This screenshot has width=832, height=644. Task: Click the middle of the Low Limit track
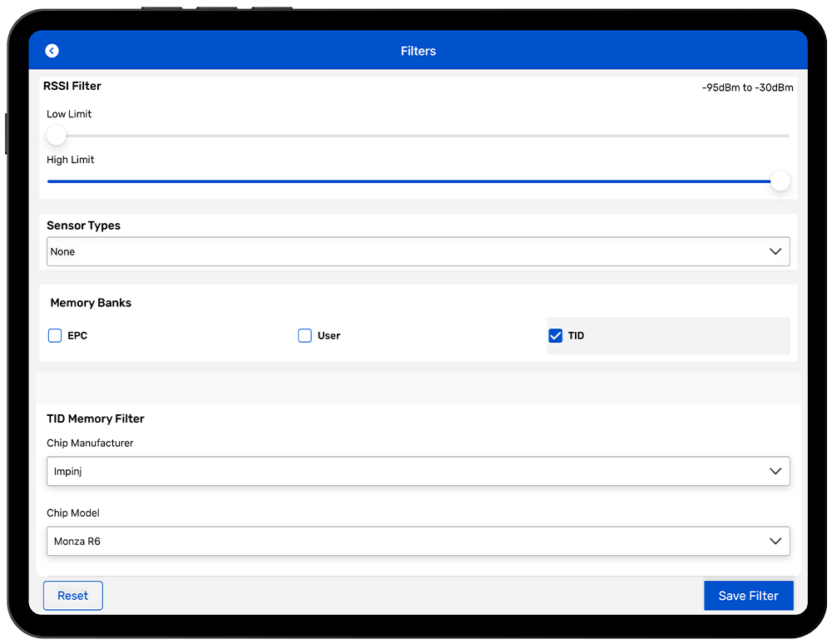(x=418, y=136)
